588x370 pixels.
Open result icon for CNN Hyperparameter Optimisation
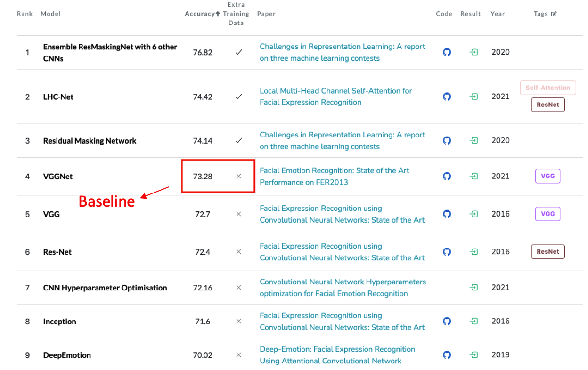tap(474, 288)
